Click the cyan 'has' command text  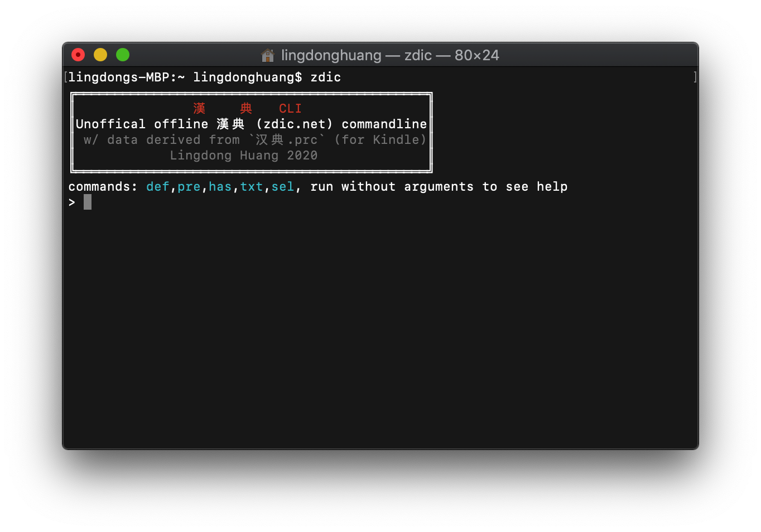click(x=220, y=187)
